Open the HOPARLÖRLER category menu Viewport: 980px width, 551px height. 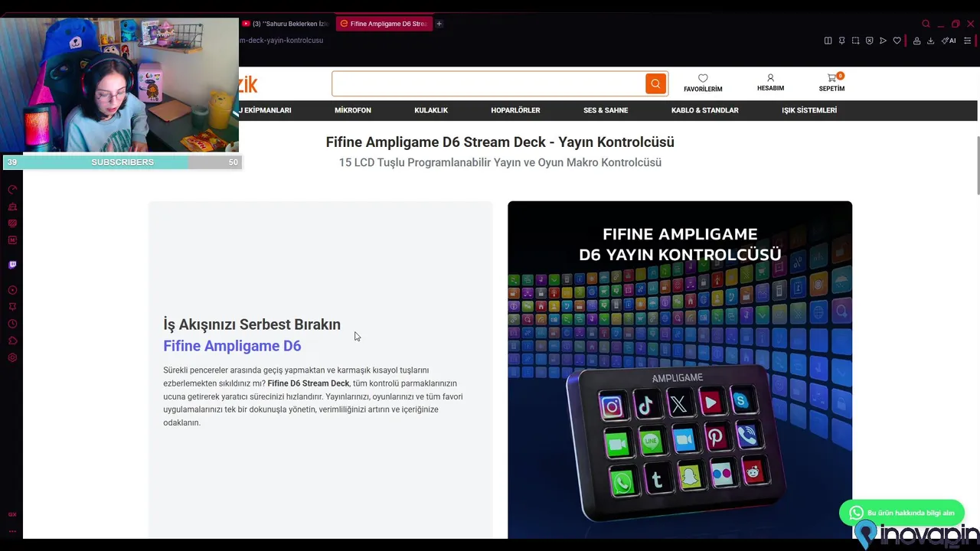click(x=515, y=110)
